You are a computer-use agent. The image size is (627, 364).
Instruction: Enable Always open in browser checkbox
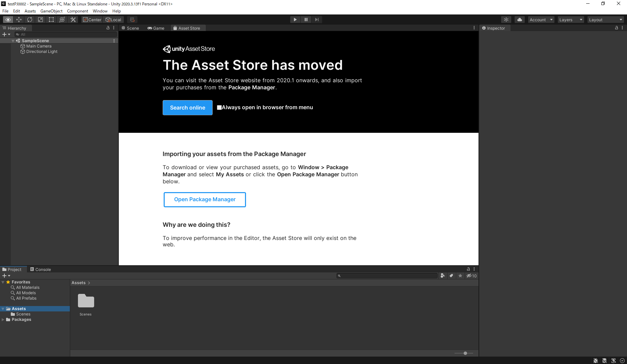pyautogui.click(x=219, y=108)
